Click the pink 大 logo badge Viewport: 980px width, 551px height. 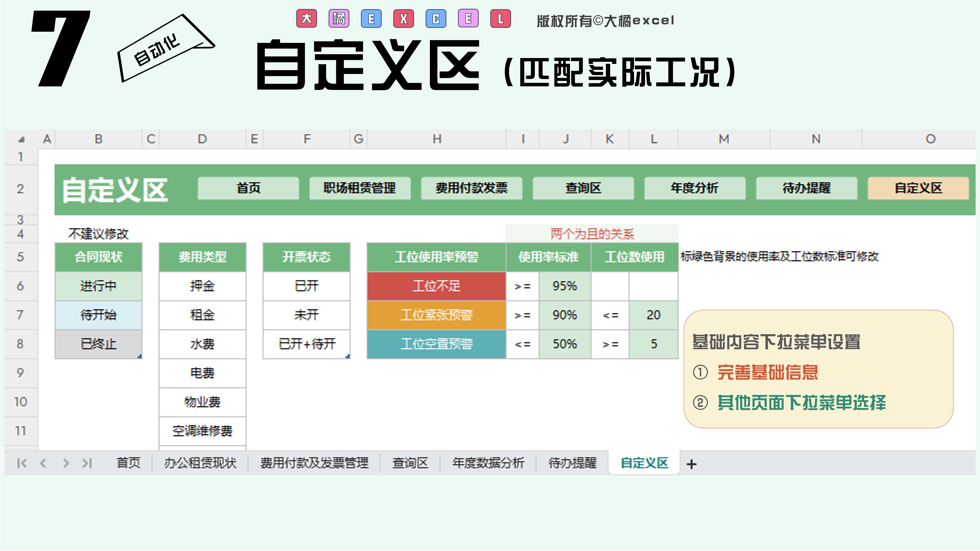click(x=307, y=19)
